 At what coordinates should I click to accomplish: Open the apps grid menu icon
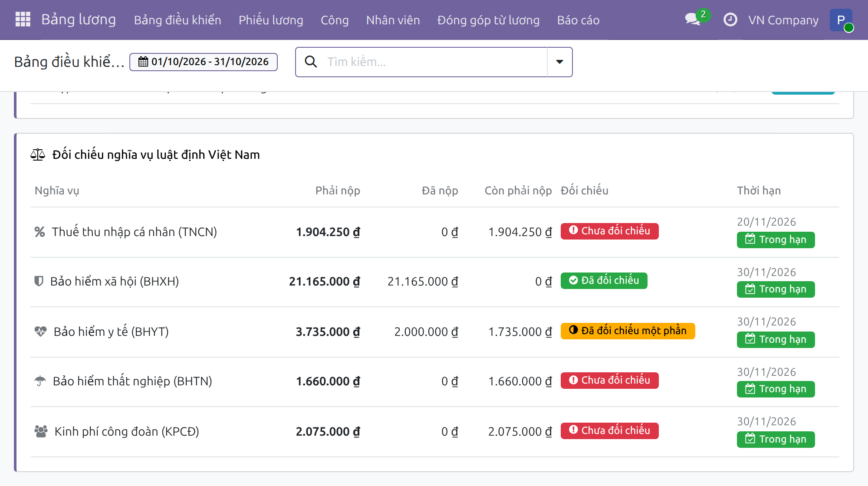(x=23, y=20)
